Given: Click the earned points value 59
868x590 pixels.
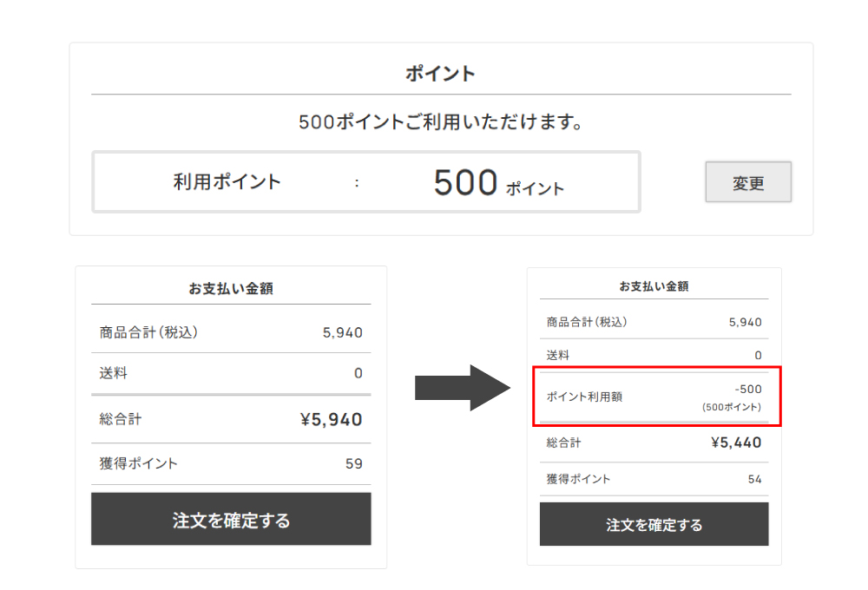Looking at the screenshot, I should coord(353,463).
